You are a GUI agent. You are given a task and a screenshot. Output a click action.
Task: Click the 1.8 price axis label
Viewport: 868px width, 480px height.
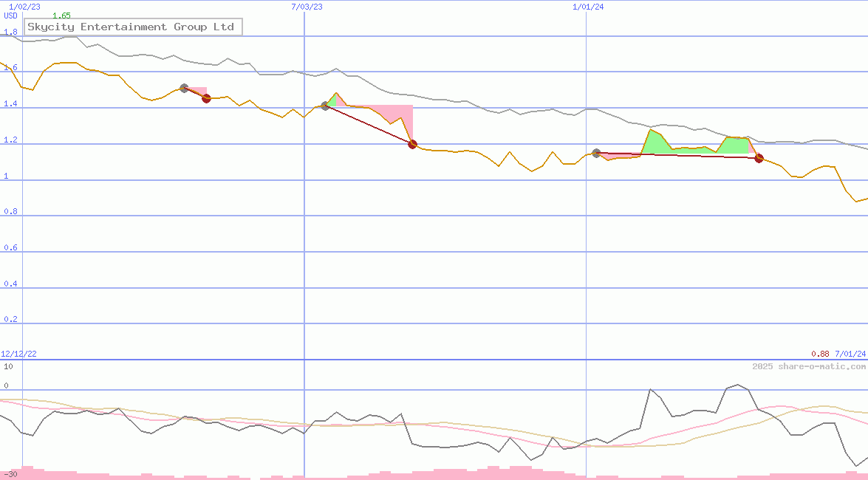click(10, 32)
